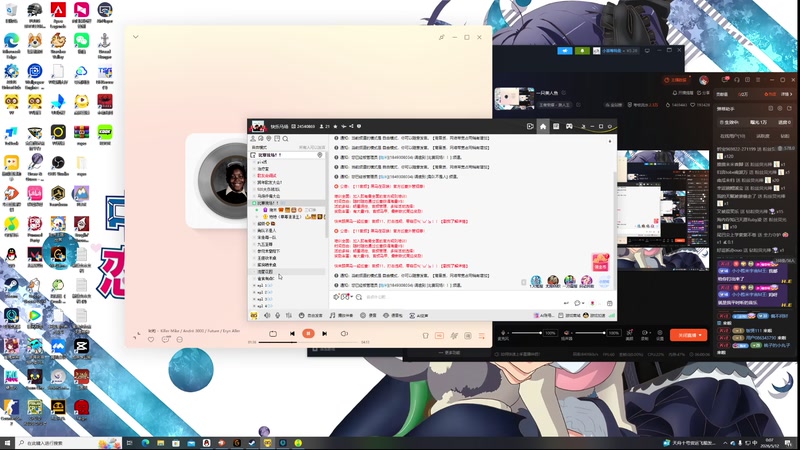Open the taskbar notification center

pyautogui.click(x=789, y=443)
